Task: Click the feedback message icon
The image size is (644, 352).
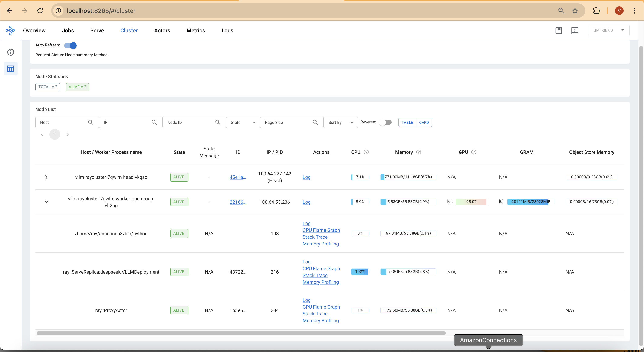Action: click(x=575, y=30)
